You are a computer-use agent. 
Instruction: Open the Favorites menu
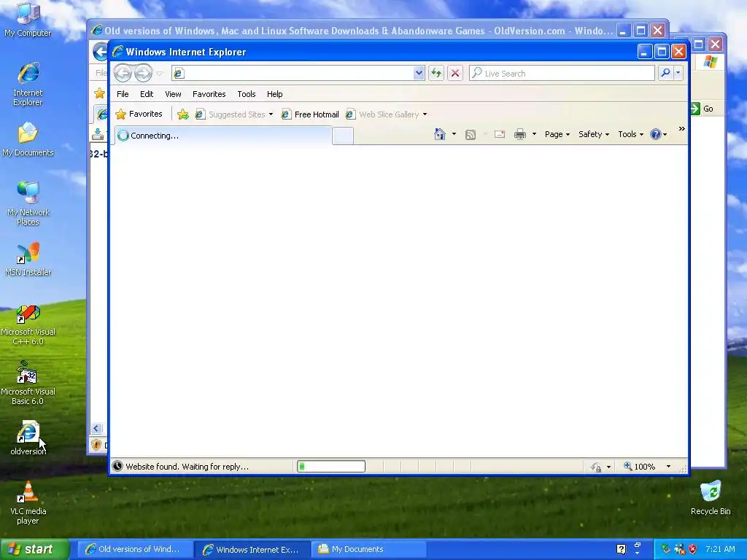click(209, 94)
